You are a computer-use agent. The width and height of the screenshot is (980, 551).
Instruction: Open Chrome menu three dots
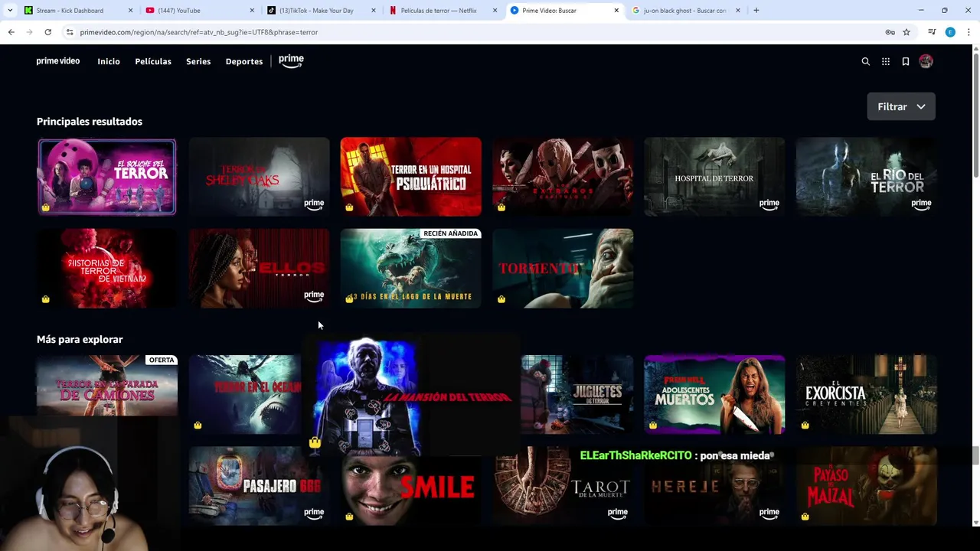pos(969,32)
